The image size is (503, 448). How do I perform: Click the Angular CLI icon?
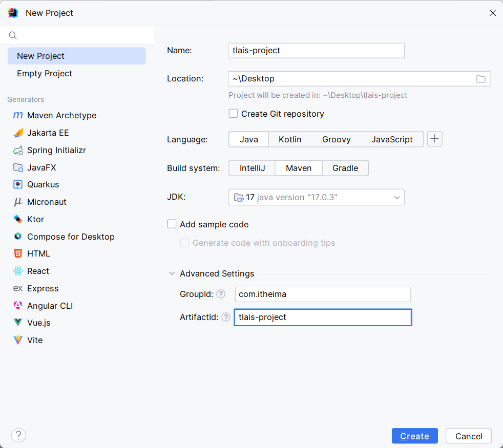[x=18, y=305]
